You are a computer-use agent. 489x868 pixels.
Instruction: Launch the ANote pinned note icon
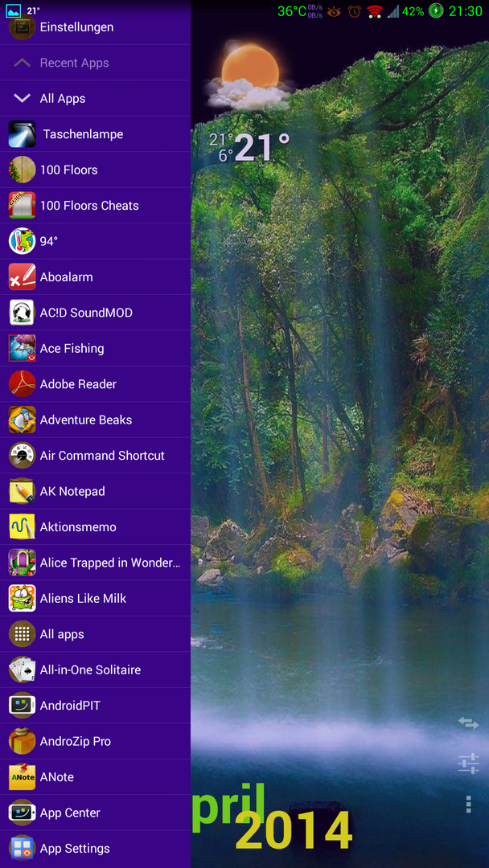(23, 776)
